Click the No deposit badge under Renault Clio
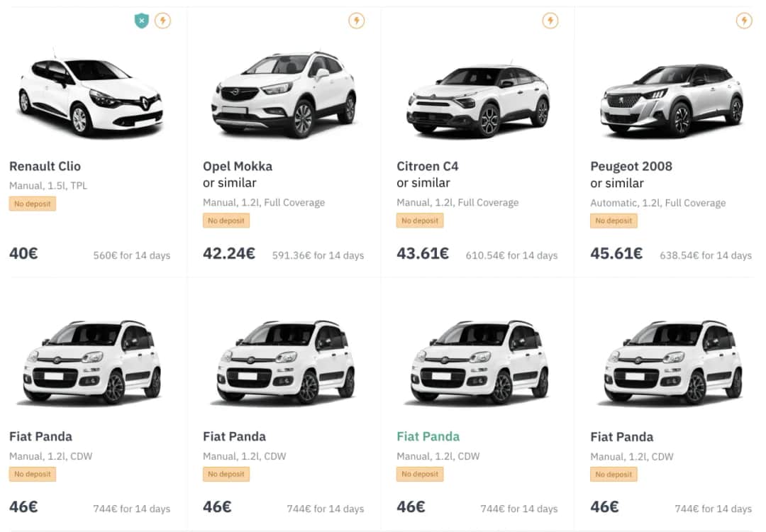Viewport: 766px width, 532px height. (33, 204)
